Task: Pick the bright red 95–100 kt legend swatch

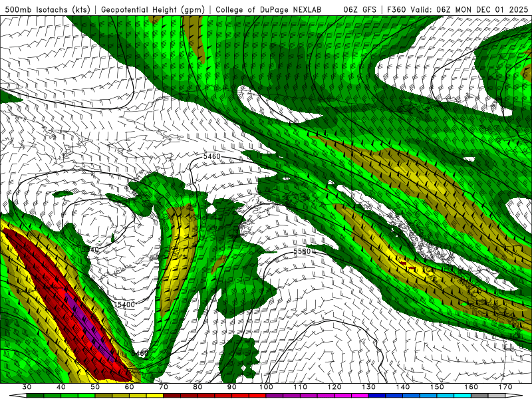Action: tap(257, 396)
